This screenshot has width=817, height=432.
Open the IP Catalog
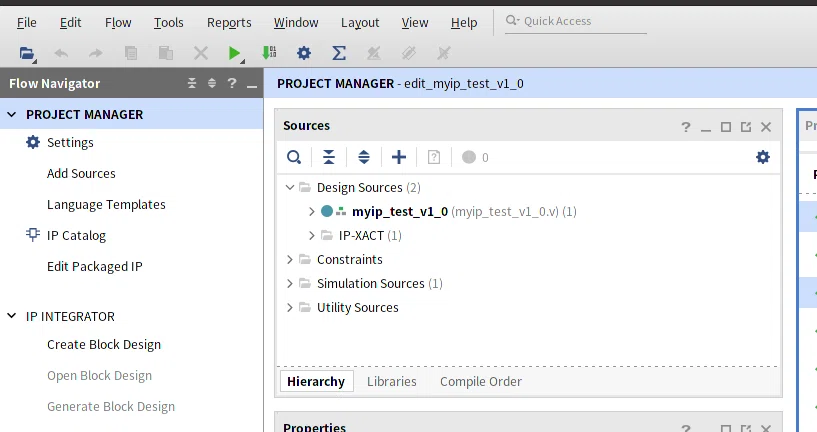coord(76,235)
